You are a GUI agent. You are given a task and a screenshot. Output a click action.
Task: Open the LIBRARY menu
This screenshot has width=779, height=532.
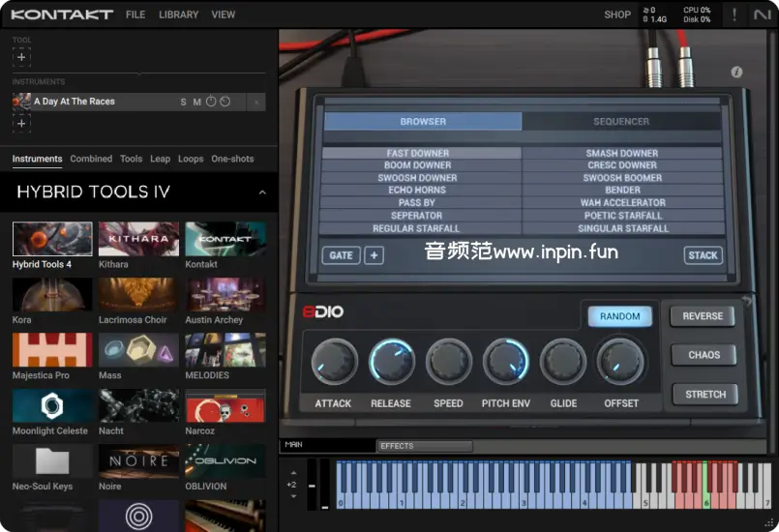pyautogui.click(x=178, y=15)
